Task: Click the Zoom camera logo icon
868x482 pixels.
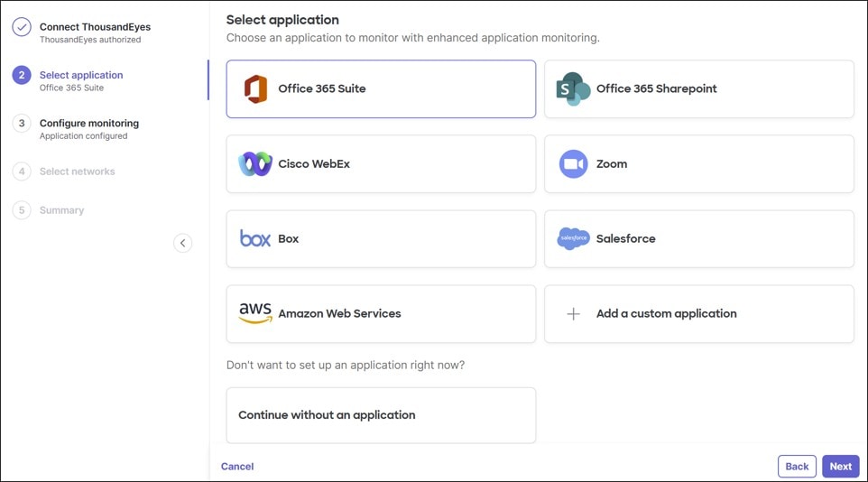Action: click(x=573, y=164)
